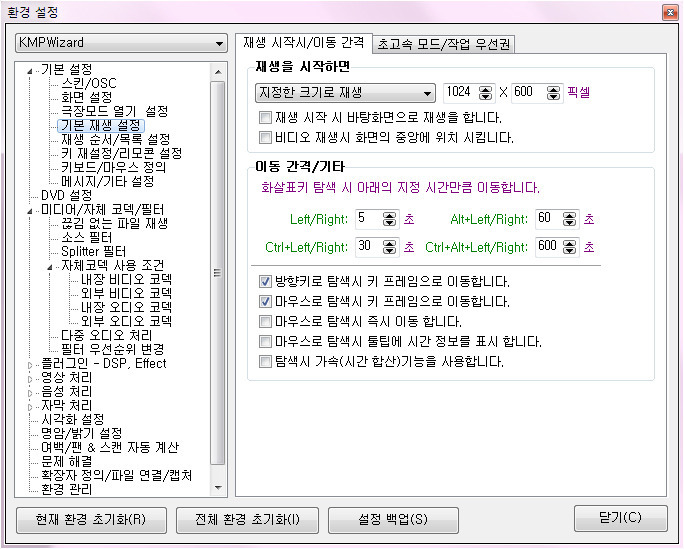Select 기본 재생 설정 tree item
This screenshot has width=684, height=549.
click(x=100, y=125)
